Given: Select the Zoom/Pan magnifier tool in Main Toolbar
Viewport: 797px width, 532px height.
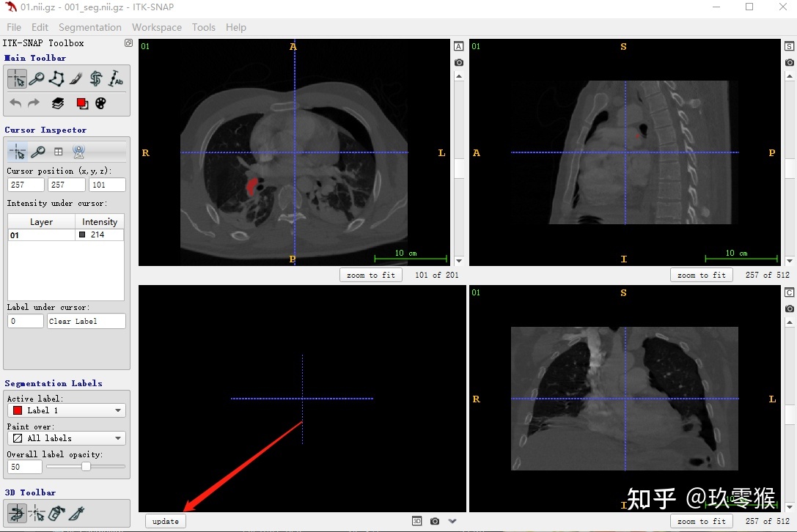Looking at the screenshot, I should (x=37, y=78).
